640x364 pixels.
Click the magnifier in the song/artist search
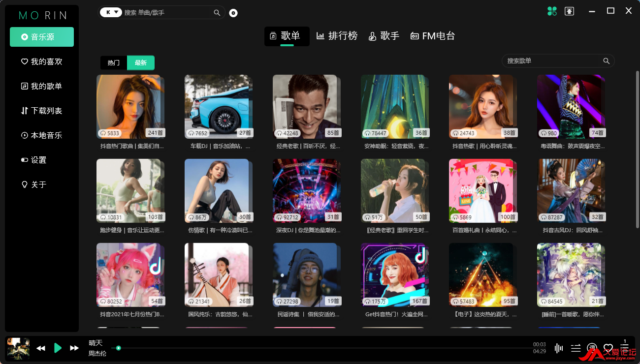point(217,13)
